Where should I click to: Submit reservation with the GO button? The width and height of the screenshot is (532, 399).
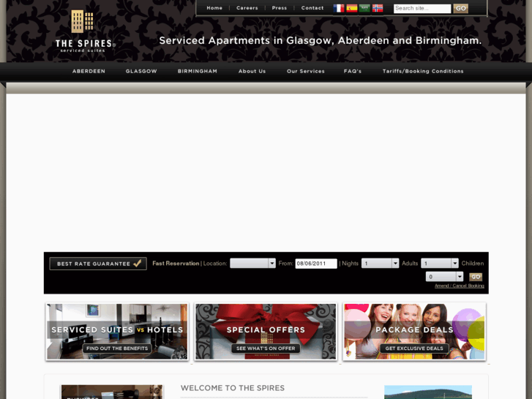point(476,277)
